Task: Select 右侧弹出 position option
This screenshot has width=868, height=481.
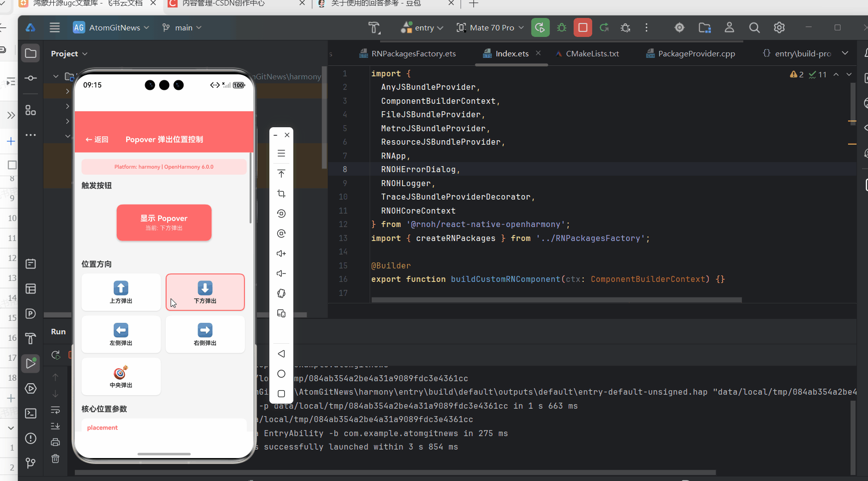Action: click(205, 334)
